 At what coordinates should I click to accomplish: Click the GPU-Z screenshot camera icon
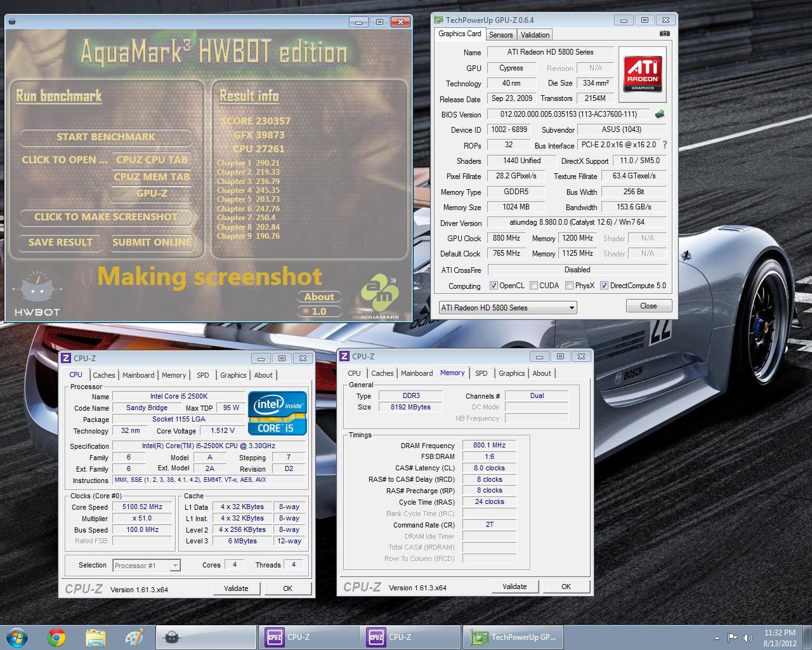(664, 34)
